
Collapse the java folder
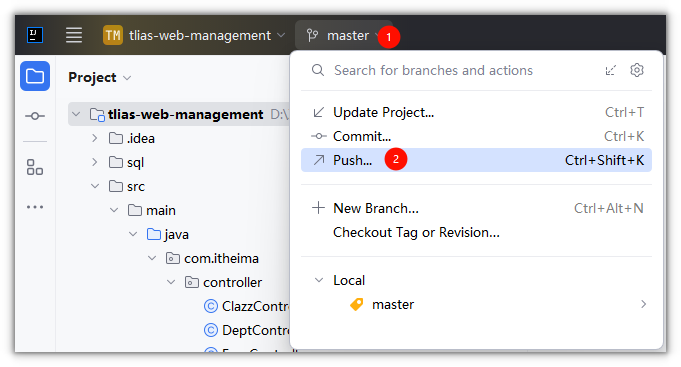[133, 234]
